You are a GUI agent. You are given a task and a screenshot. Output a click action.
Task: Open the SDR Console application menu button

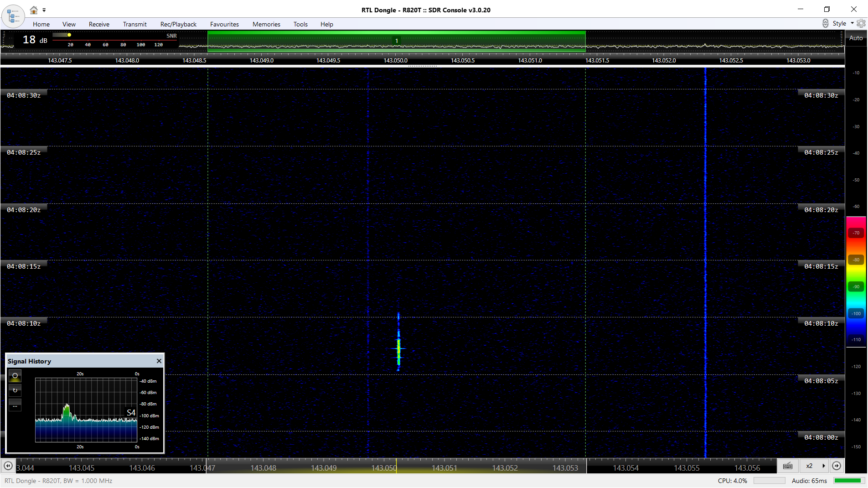pyautogui.click(x=13, y=16)
